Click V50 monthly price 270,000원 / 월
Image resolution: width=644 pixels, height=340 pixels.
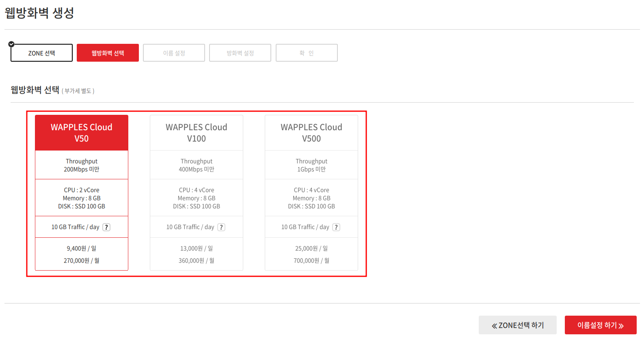click(x=82, y=260)
